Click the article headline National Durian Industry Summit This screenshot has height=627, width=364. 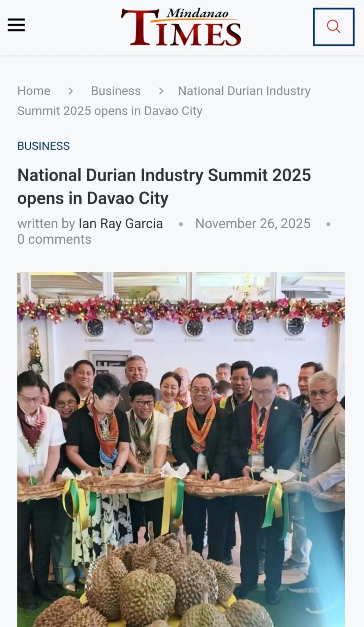pyautogui.click(x=164, y=186)
